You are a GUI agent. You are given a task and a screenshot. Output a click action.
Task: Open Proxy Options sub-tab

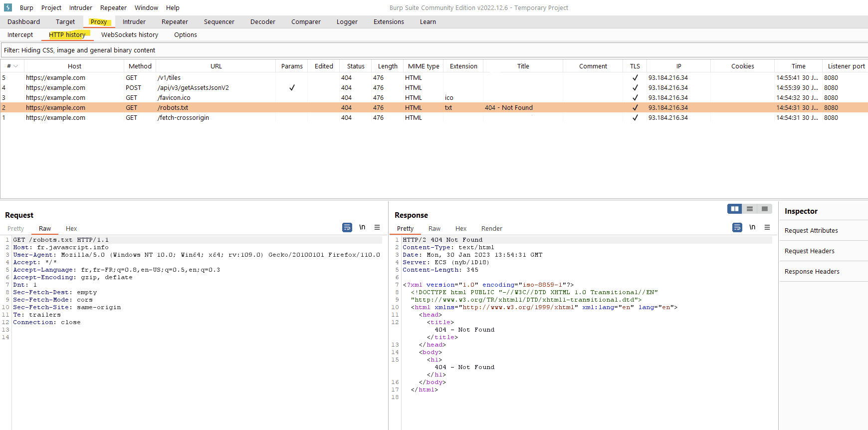tap(186, 35)
